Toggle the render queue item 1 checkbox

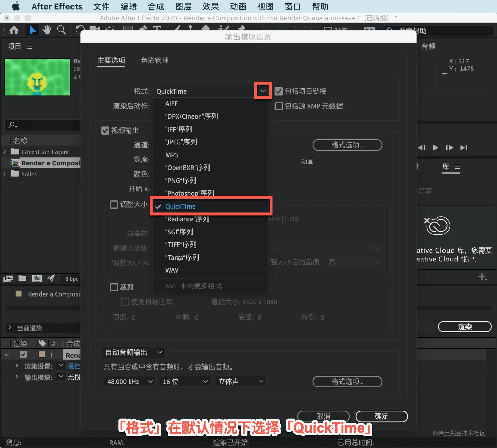(23, 354)
